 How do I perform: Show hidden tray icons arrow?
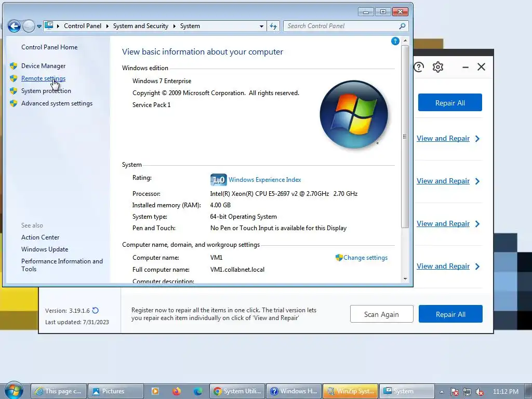click(x=442, y=392)
